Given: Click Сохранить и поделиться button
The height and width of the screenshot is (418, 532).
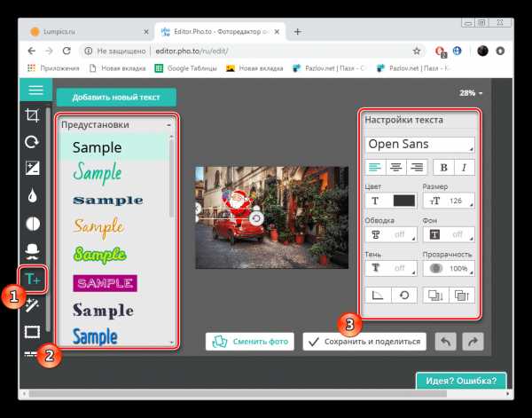Looking at the screenshot, I should point(364,342).
